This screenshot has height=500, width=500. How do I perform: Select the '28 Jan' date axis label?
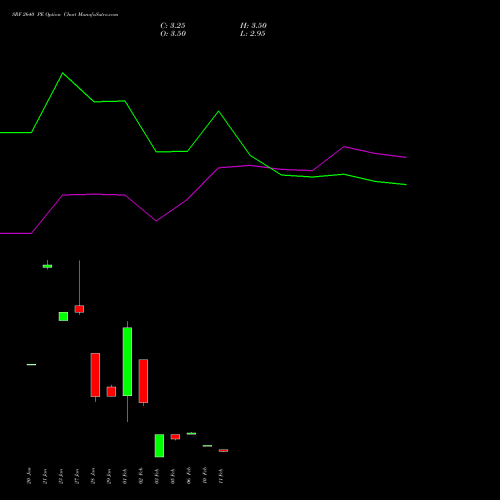[x=93, y=476]
